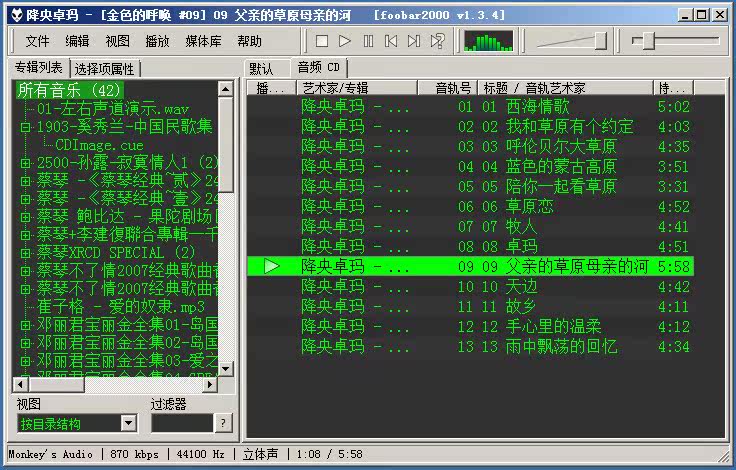Select the track 蓝色的蒙古高原
Screen dimensions: 736x470
(470, 167)
